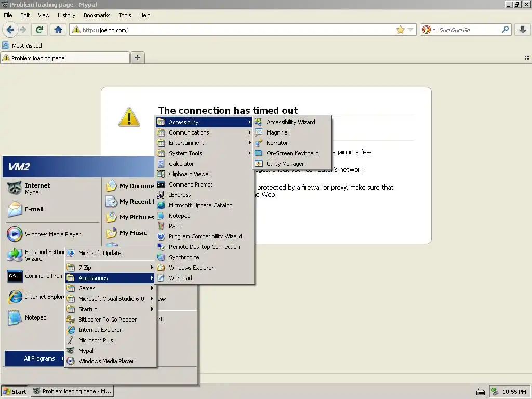Open the downloads arrow button
The image size is (532, 399).
click(x=523, y=30)
